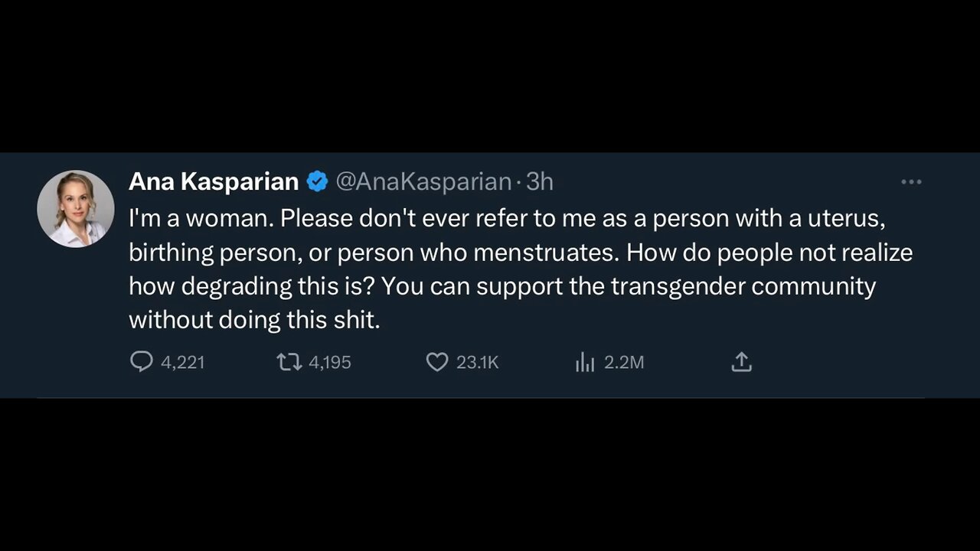Click the 4,195 retweets count
Screen dimensions: 980x551
[330, 362]
